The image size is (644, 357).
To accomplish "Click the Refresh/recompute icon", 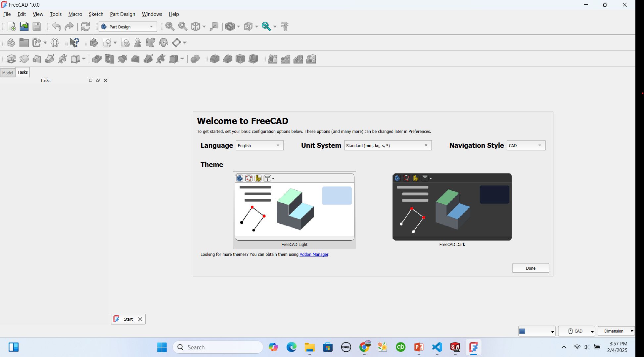I will tap(85, 26).
